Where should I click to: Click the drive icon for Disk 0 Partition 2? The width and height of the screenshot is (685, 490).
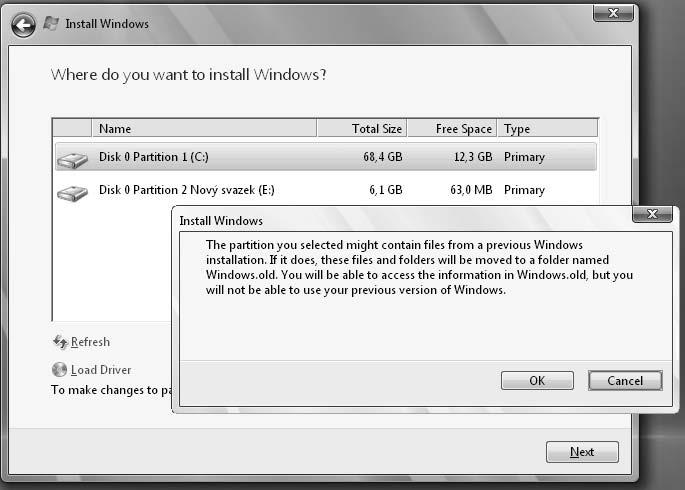(x=72, y=193)
